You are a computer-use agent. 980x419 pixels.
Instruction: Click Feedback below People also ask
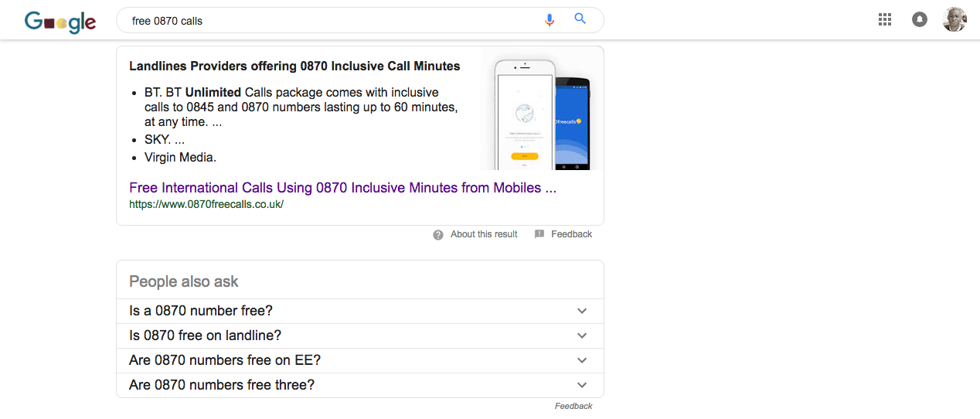pyautogui.click(x=573, y=406)
